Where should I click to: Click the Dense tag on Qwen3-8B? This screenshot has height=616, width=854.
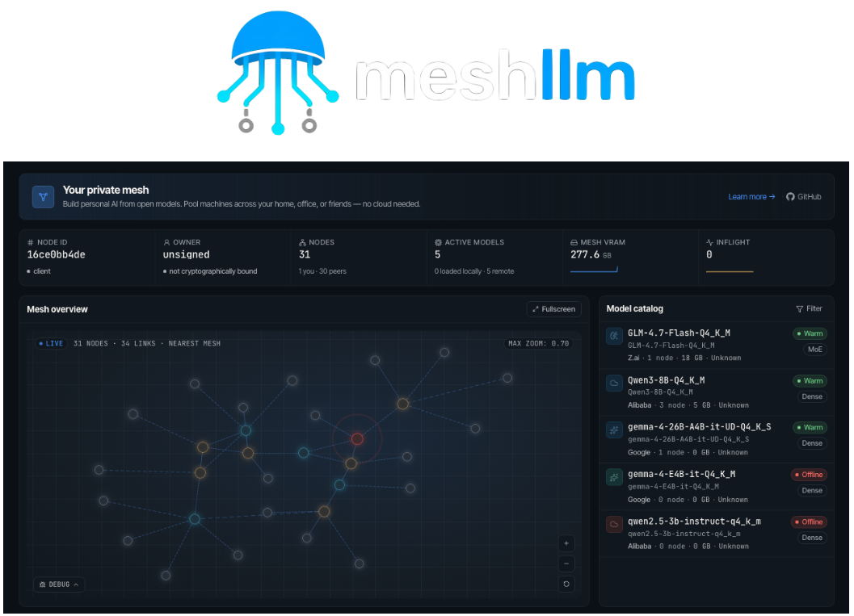812,396
